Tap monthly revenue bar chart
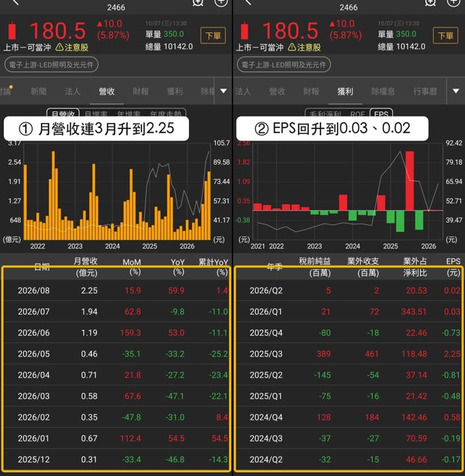The image size is (465, 476). 117,191
